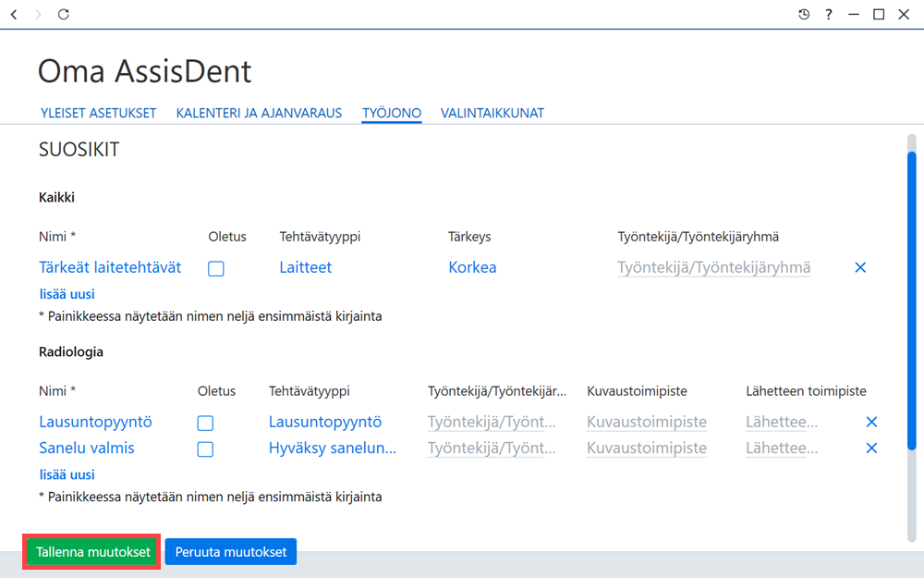This screenshot has height=578, width=924.
Task: Open Tehtävätyyppi dropdown showing Hyväksy sanelun
Action: point(333,448)
